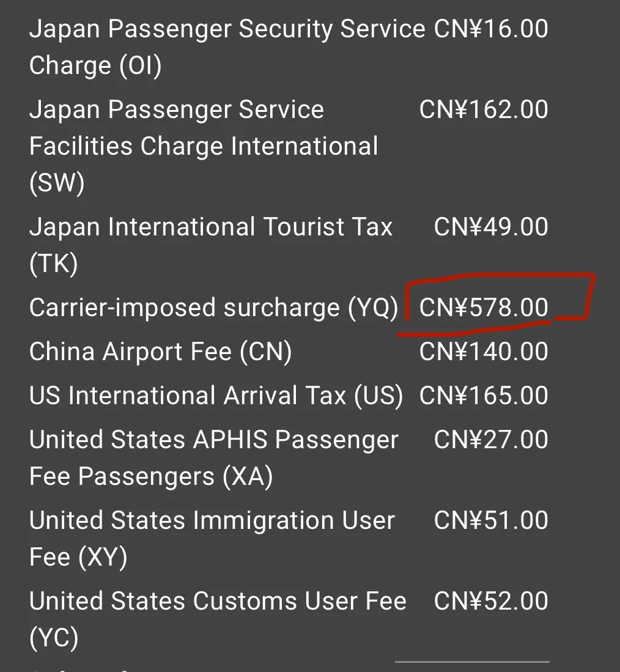Select the CN¥162.00 facilities charge amount
The width and height of the screenshot is (620, 672).
pyautogui.click(x=483, y=109)
